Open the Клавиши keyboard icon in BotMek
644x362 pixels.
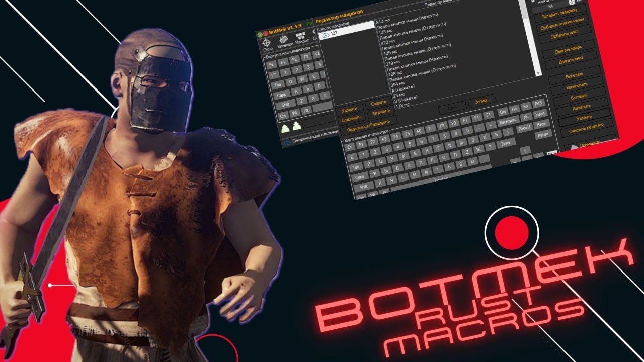pyautogui.click(x=285, y=39)
